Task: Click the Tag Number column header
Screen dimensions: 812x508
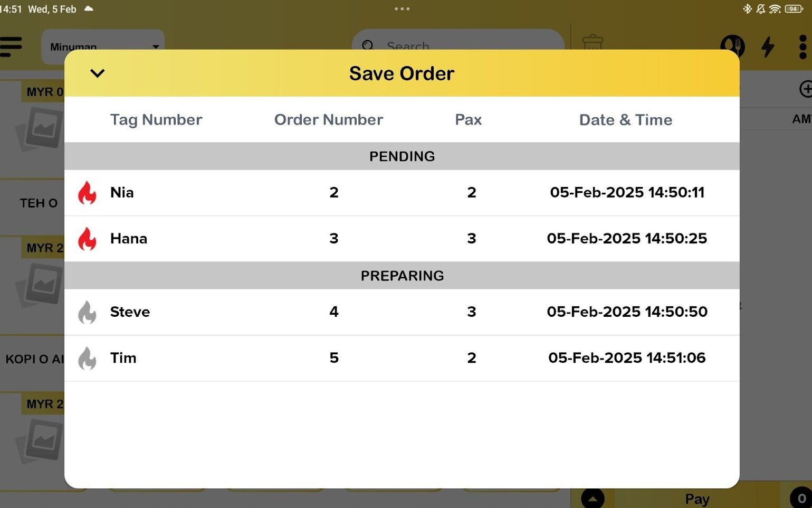Action: pyautogui.click(x=156, y=120)
